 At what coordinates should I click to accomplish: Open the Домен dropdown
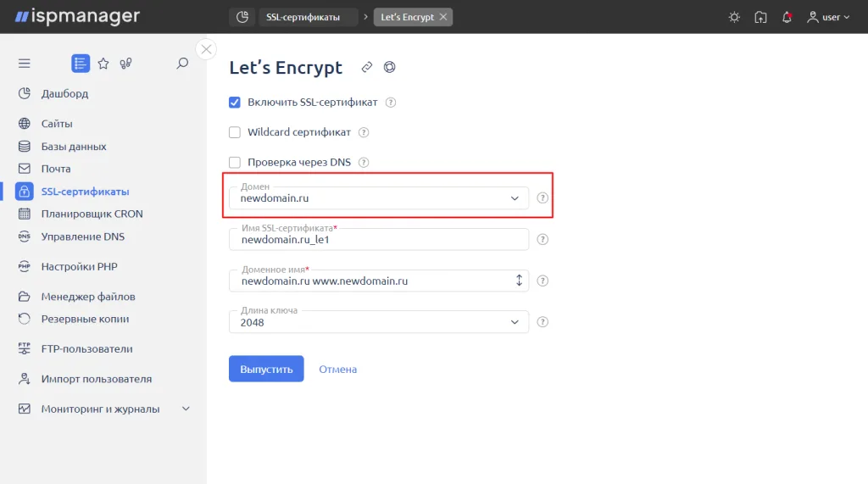point(379,197)
